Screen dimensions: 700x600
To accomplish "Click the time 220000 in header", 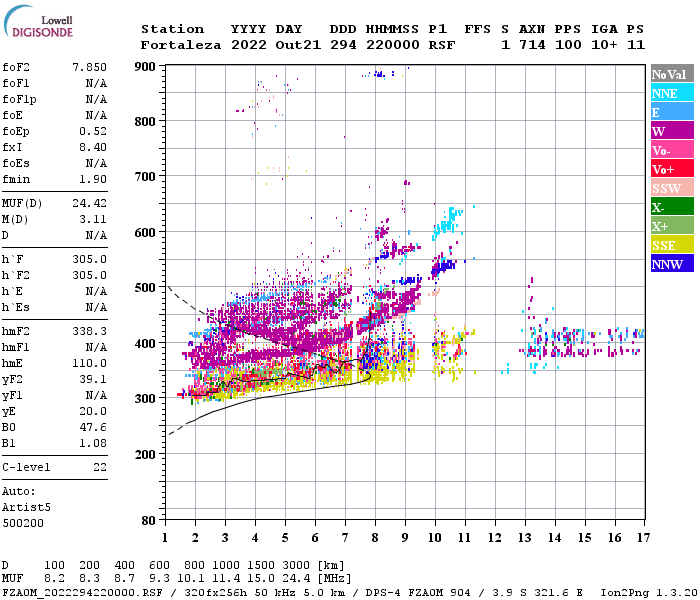I will (x=393, y=45).
